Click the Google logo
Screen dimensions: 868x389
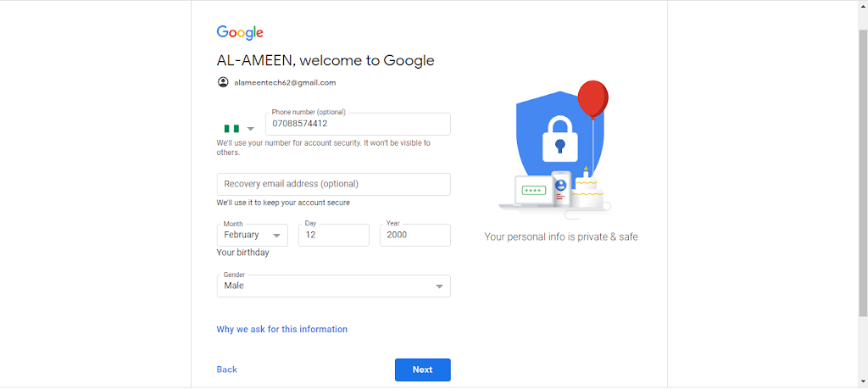240,33
